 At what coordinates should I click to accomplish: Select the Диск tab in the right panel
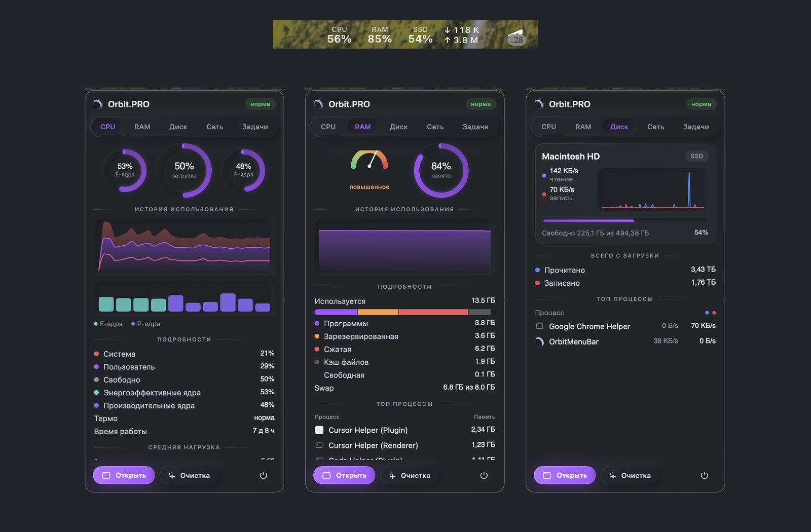619,127
